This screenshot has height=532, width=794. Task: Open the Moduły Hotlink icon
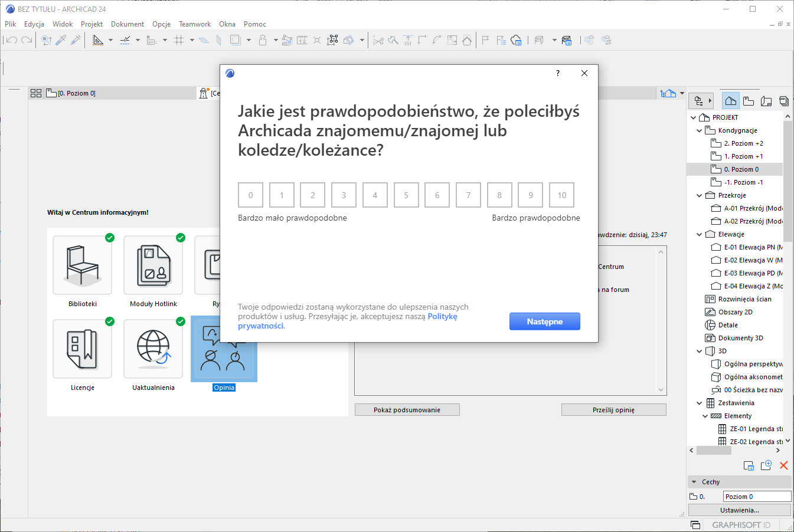153,265
